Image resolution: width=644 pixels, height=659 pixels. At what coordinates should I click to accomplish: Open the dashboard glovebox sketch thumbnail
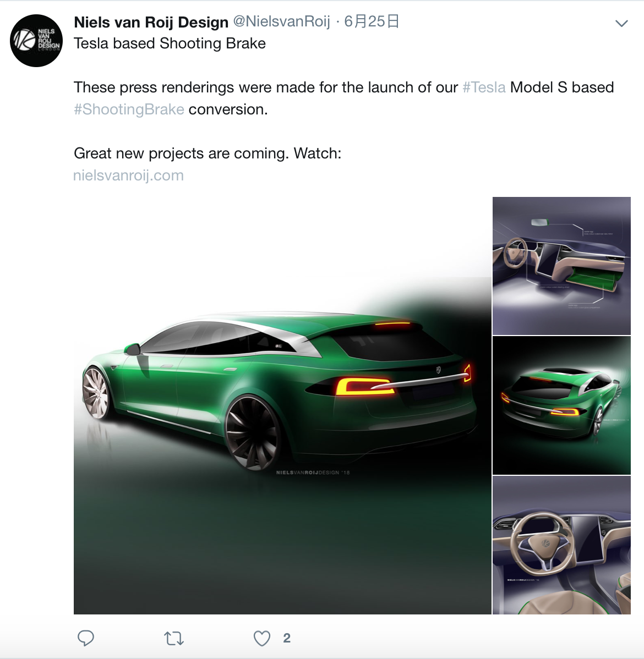pyautogui.click(x=561, y=266)
